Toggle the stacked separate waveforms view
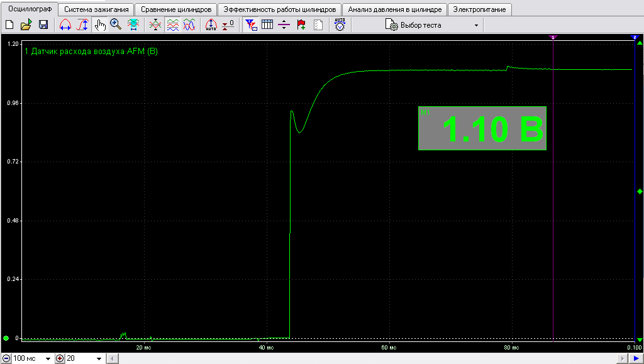 point(172,25)
